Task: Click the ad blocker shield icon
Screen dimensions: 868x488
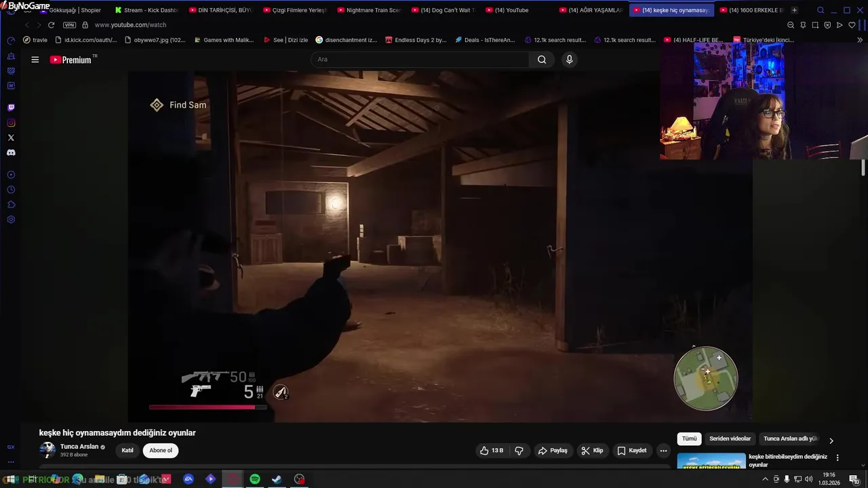Action: click(x=827, y=25)
